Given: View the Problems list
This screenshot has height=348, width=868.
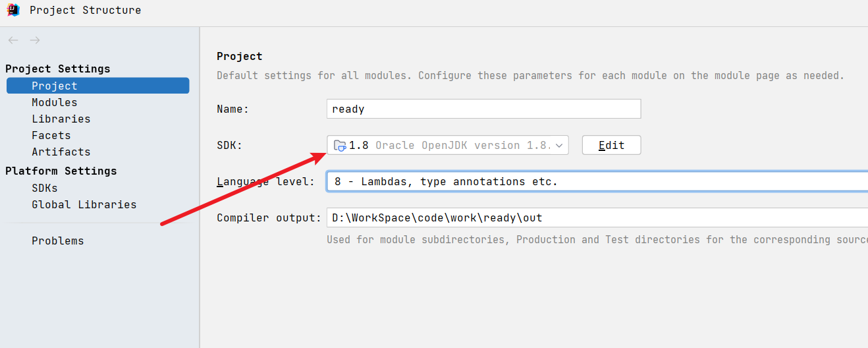Looking at the screenshot, I should pyautogui.click(x=58, y=241).
